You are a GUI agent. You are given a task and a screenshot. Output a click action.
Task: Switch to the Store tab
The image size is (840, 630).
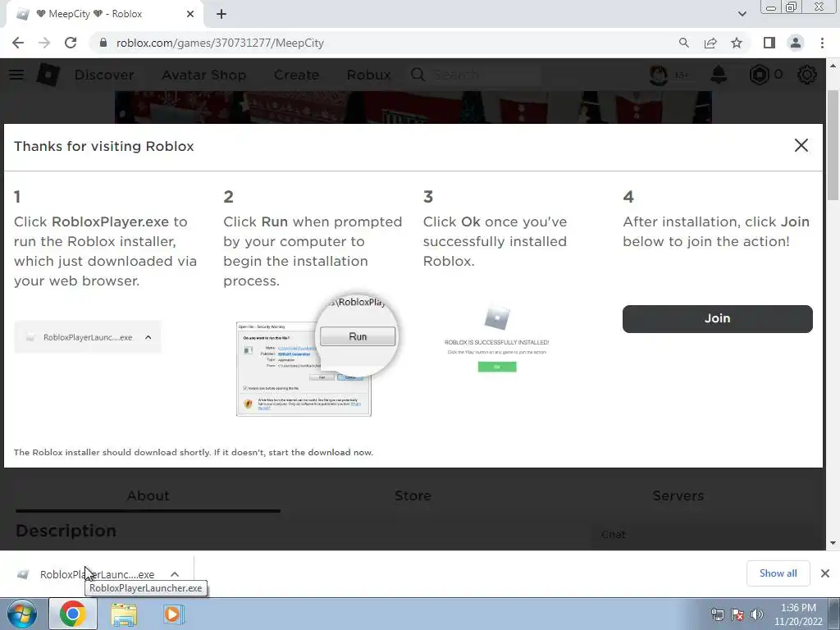coord(413,495)
